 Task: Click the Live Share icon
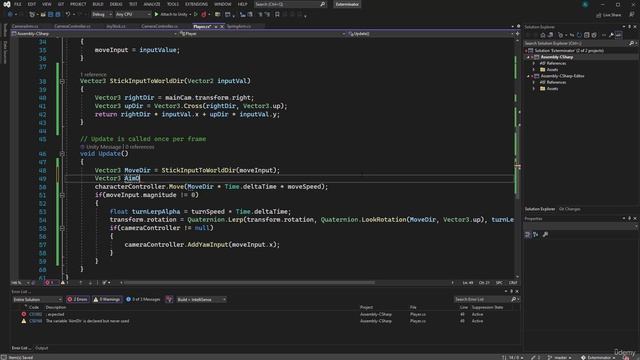(x=599, y=15)
